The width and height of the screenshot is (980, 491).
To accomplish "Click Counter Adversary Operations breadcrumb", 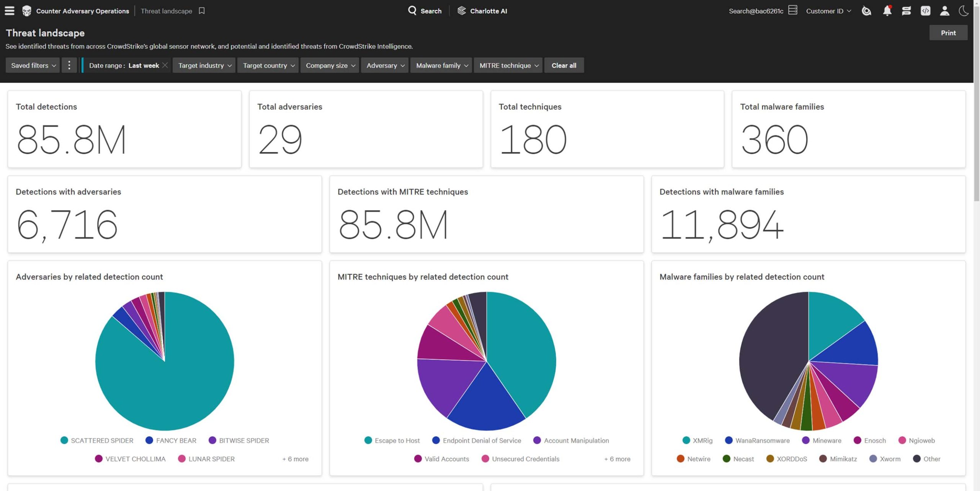I will 82,11.
